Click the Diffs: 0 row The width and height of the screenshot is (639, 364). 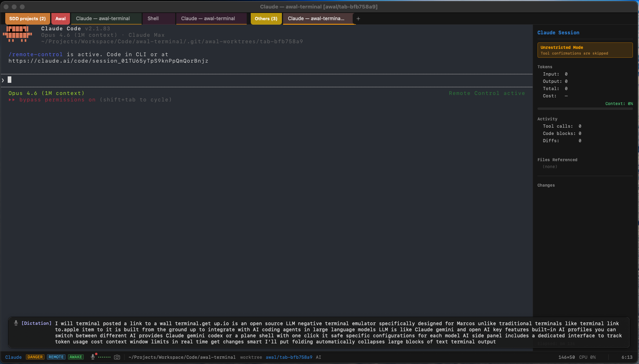(562, 141)
